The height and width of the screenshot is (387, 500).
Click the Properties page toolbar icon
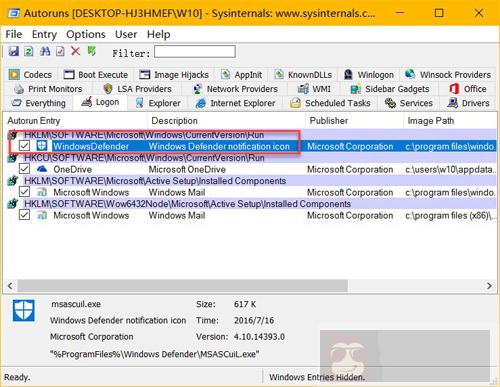(x=60, y=51)
